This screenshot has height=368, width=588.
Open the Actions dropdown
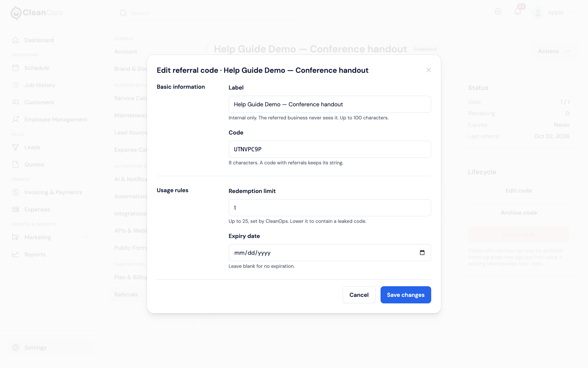(x=554, y=51)
